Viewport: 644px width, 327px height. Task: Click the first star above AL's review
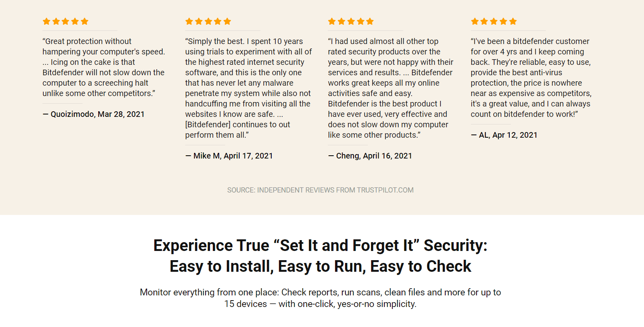click(x=475, y=22)
